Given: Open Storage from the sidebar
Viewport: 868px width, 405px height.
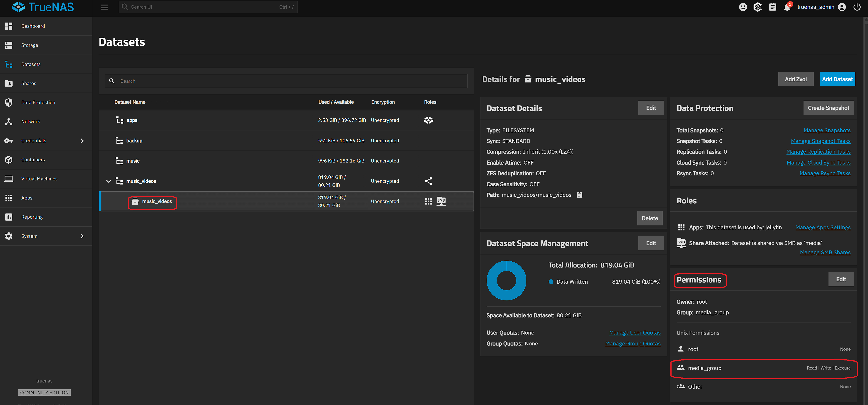Looking at the screenshot, I should click(x=30, y=45).
